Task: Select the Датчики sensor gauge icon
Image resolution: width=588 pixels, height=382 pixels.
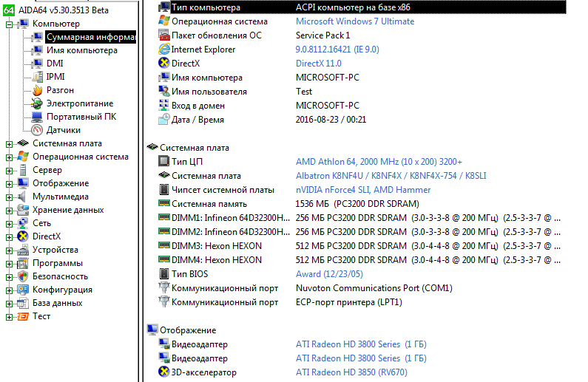Action: click(x=37, y=130)
